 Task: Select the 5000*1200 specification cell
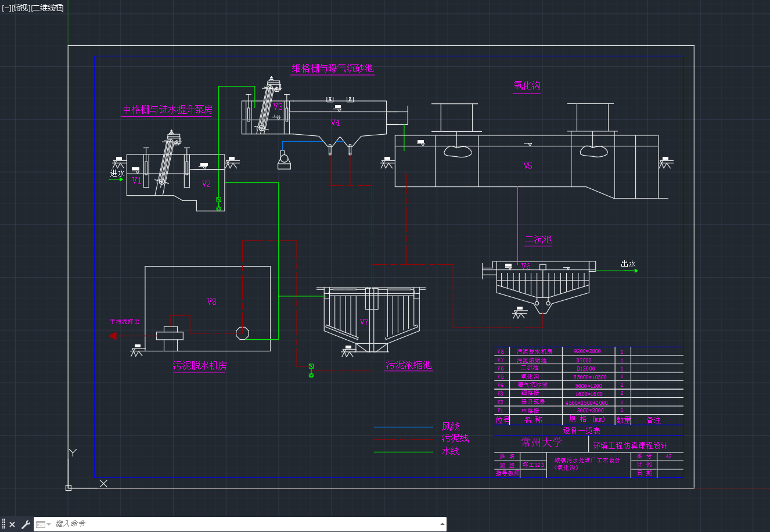pyautogui.click(x=589, y=386)
